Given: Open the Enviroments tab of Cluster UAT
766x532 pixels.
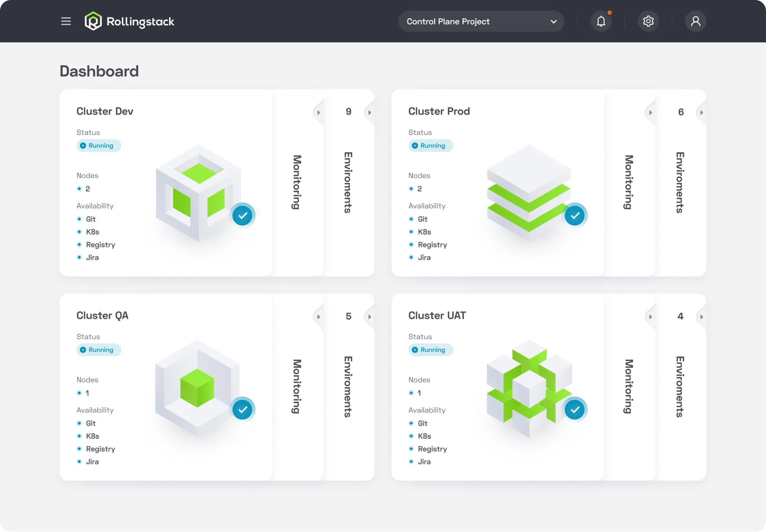Looking at the screenshot, I should click(x=680, y=387).
